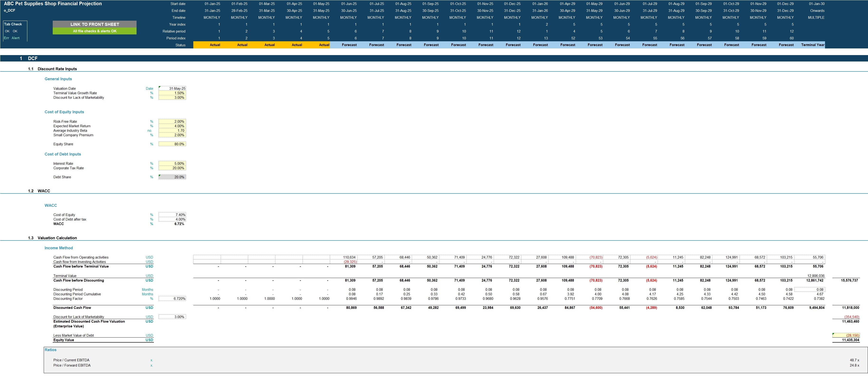Select the 'Income Method' subheading

click(x=59, y=248)
